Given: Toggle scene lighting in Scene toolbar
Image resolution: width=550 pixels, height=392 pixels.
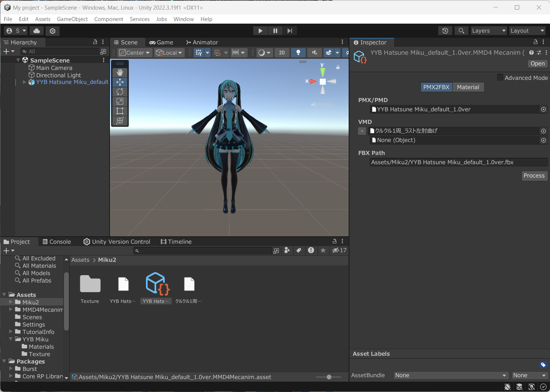Looking at the screenshot, I should coord(298,53).
